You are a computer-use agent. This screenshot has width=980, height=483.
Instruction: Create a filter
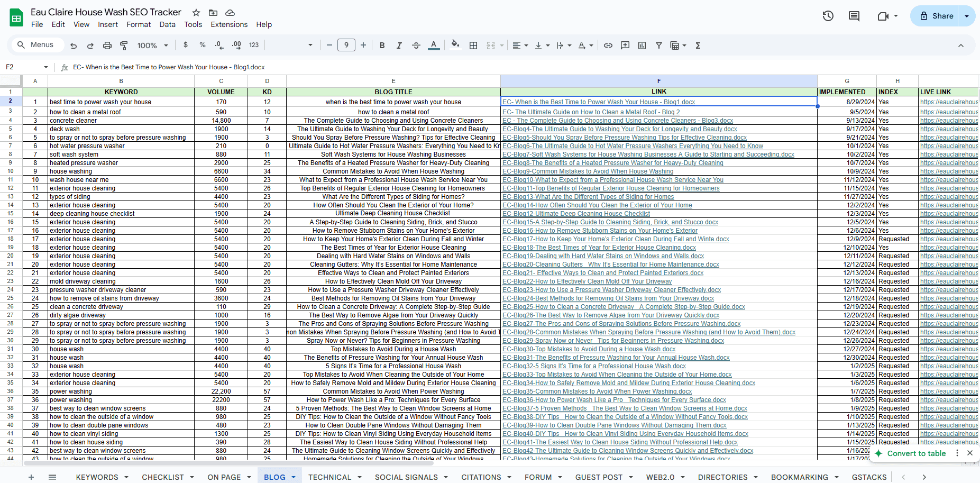pos(659,45)
